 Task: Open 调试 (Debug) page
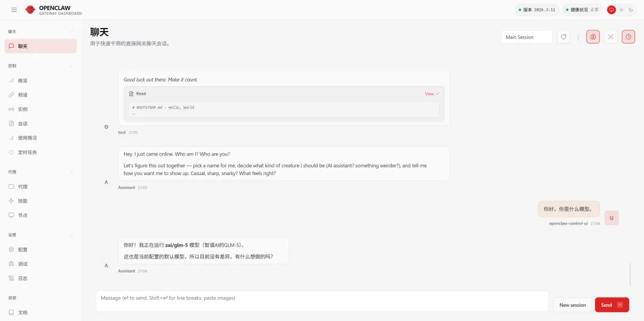pyautogui.click(x=23, y=264)
